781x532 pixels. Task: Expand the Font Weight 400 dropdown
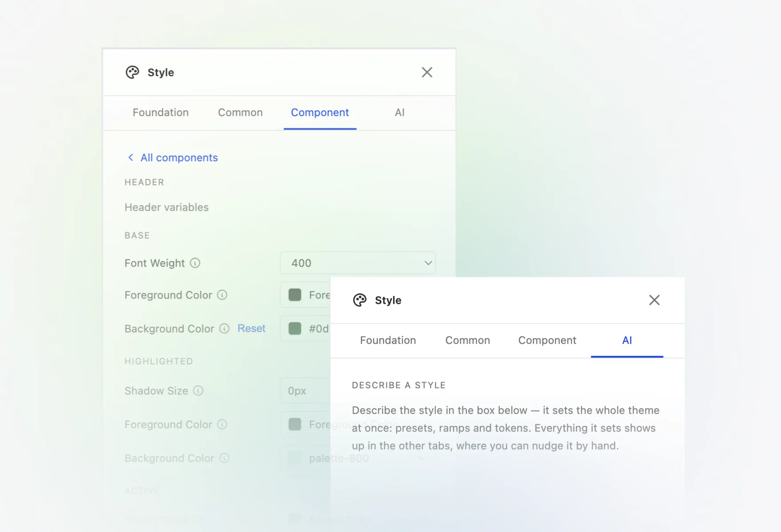(x=358, y=263)
